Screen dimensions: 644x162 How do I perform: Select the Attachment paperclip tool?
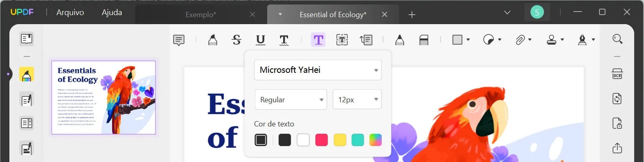(520, 40)
